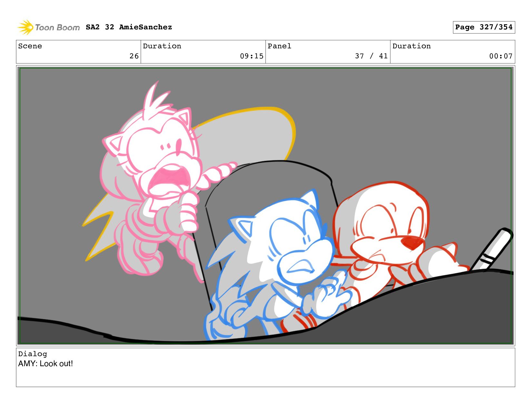532x411 pixels.
Task: Click the Page 327/354 indicator
Action: [484, 27]
